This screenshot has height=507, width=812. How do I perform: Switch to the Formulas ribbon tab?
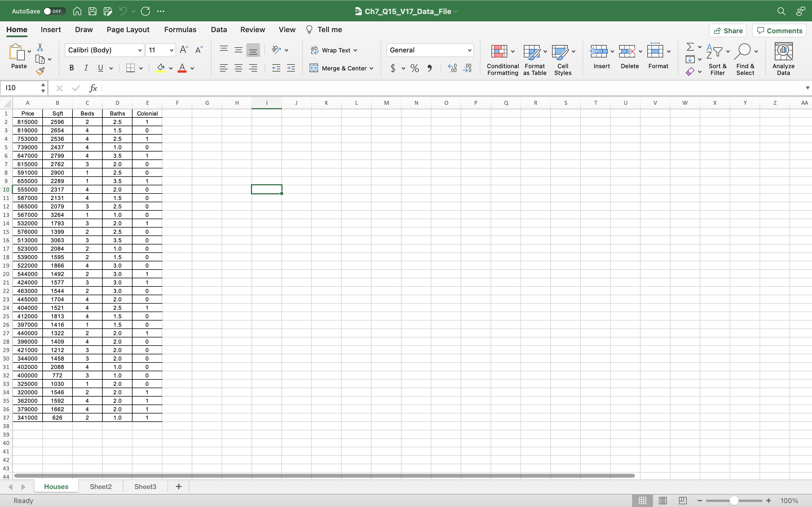coord(180,30)
